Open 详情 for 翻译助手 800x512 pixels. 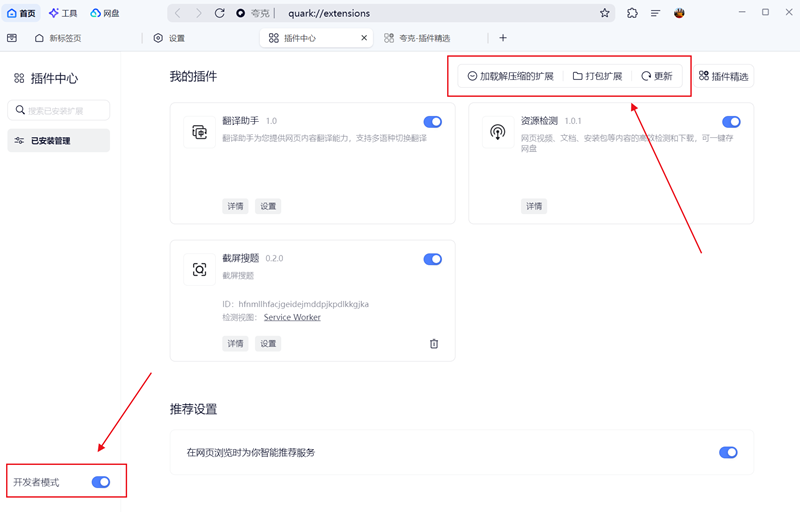click(235, 206)
